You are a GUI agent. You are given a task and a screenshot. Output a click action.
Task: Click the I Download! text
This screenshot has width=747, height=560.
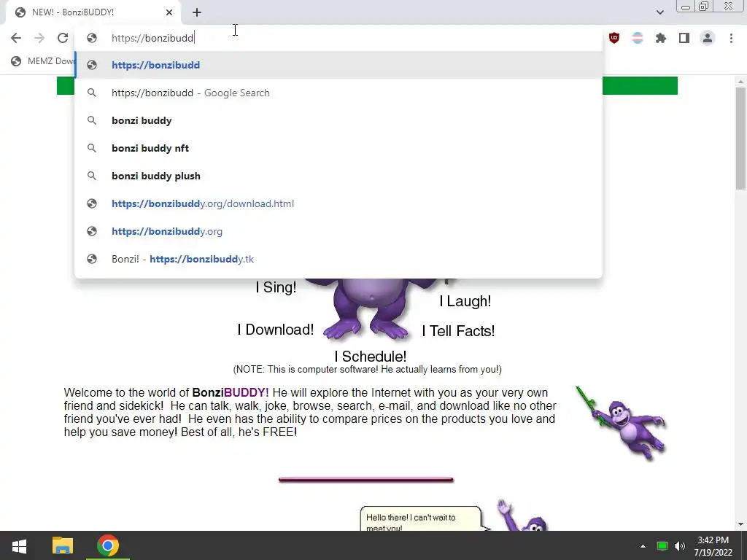click(275, 330)
